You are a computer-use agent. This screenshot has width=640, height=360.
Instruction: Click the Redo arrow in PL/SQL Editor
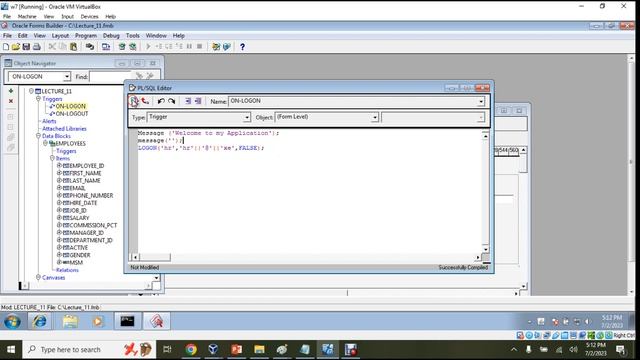[171, 101]
